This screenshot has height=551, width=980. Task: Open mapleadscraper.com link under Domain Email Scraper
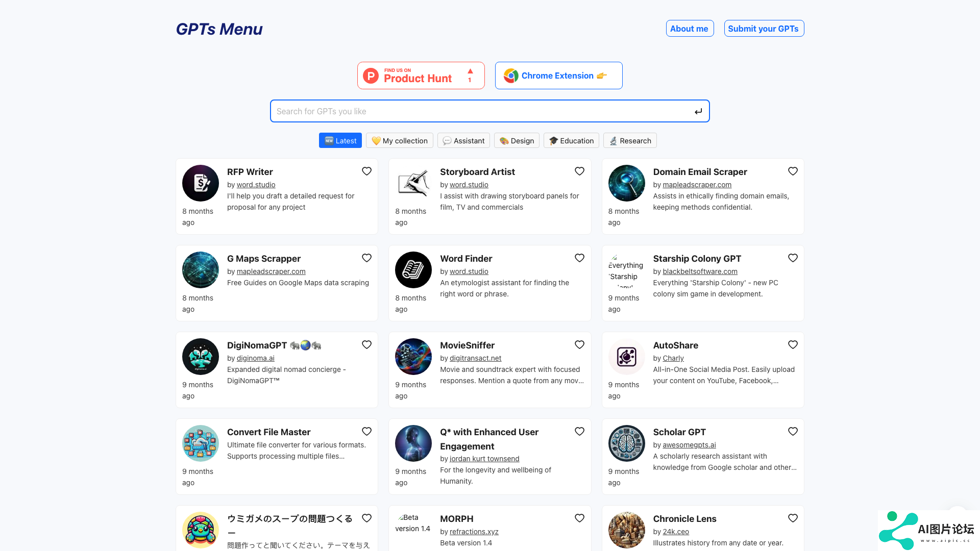pyautogui.click(x=697, y=185)
